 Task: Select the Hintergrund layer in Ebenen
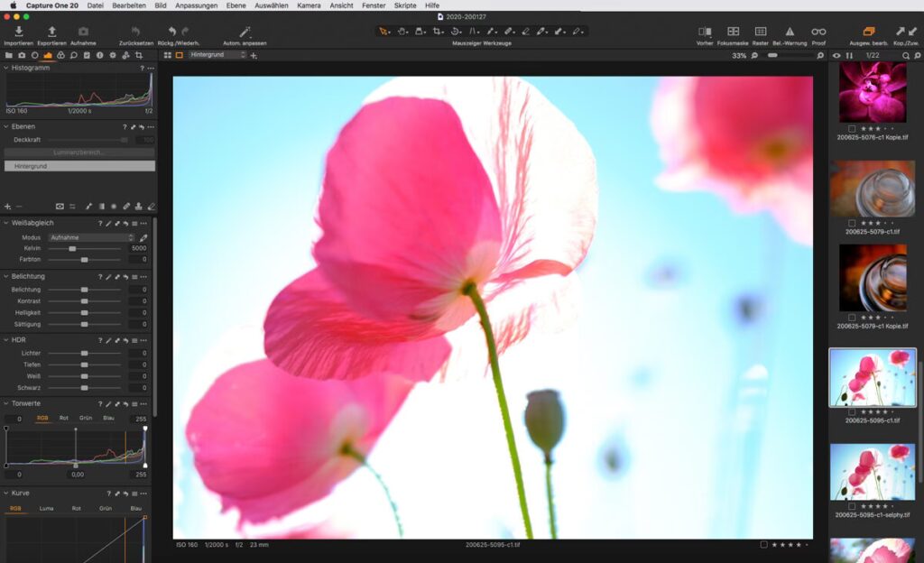point(79,166)
